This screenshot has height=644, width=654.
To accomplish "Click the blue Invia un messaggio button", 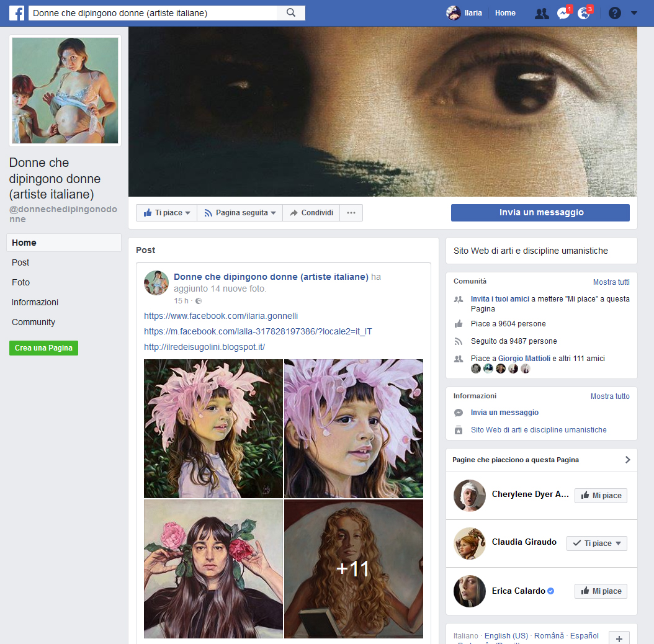I will (x=540, y=213).
